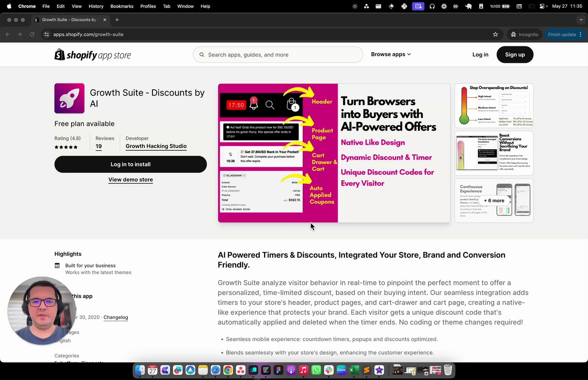Click the Sign up button
The width and height of the screenshot is (588, 380).
coord(515,55)
